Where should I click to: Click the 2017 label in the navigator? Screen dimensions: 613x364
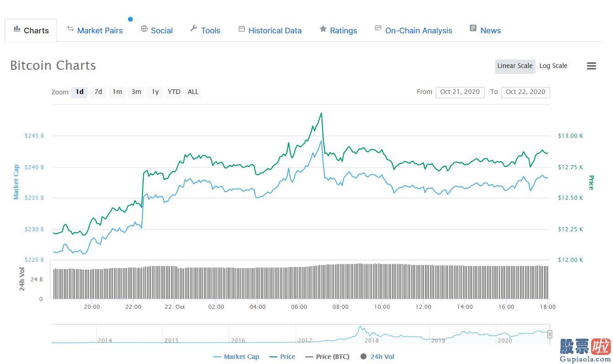(305, 341)
